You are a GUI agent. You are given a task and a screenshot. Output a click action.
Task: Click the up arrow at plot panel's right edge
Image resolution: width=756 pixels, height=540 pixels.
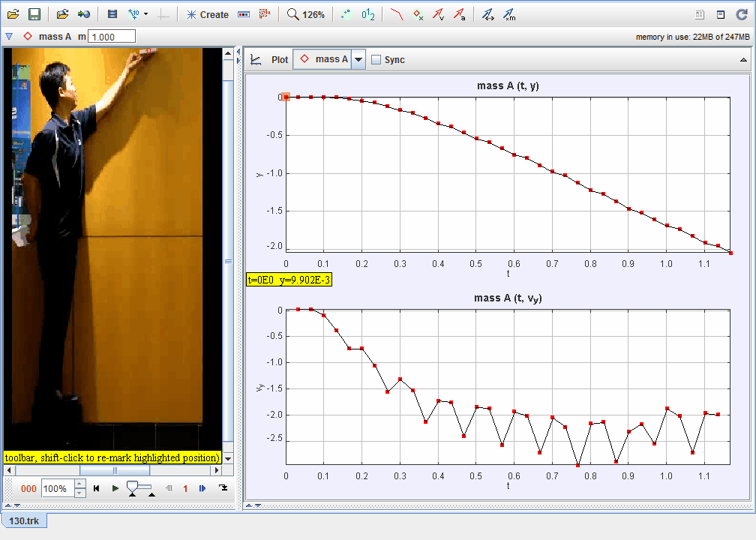(x=743, y=60)
